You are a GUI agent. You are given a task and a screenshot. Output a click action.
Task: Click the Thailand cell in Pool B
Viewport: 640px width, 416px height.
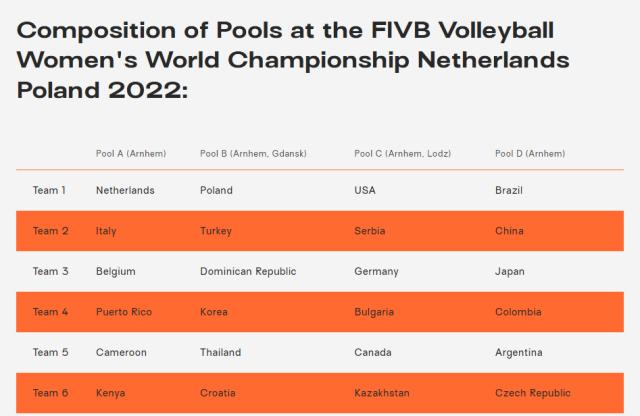point(221,352)
